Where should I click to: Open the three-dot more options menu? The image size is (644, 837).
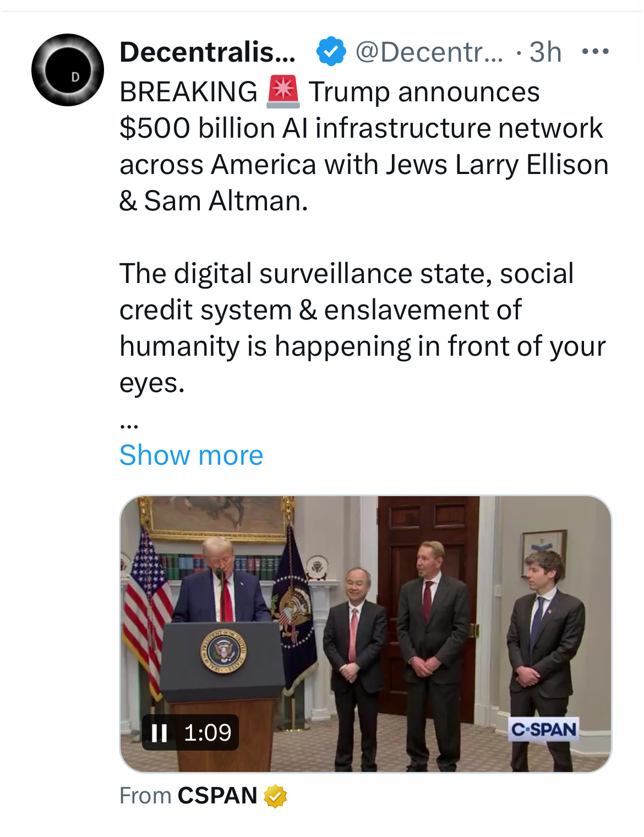click(x=595, y=52)
